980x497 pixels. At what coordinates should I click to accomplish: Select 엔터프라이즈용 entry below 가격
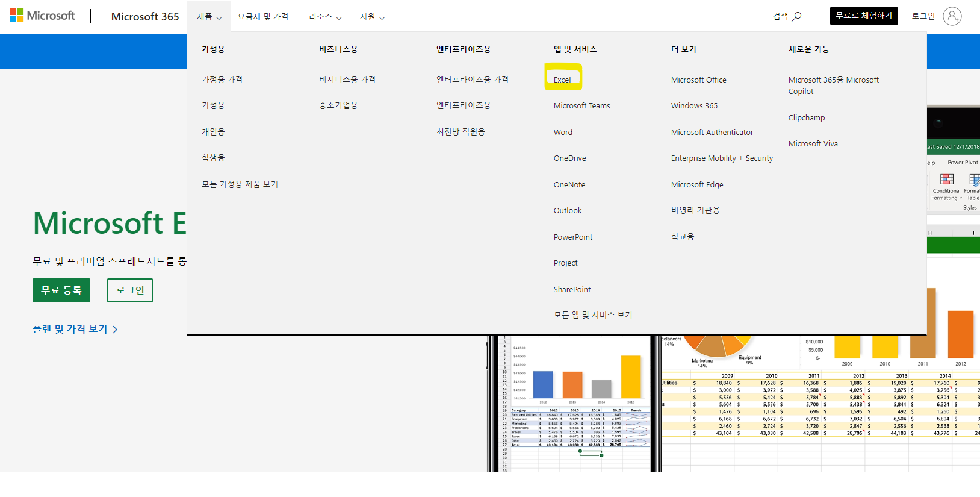(464, 105)
